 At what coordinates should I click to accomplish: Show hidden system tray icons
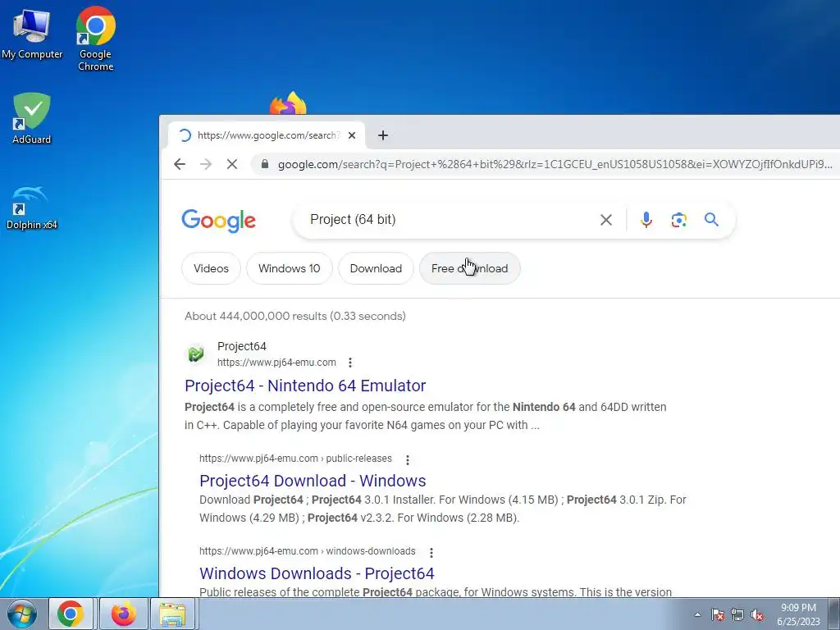pyautogui.click(x=697, y=614)
